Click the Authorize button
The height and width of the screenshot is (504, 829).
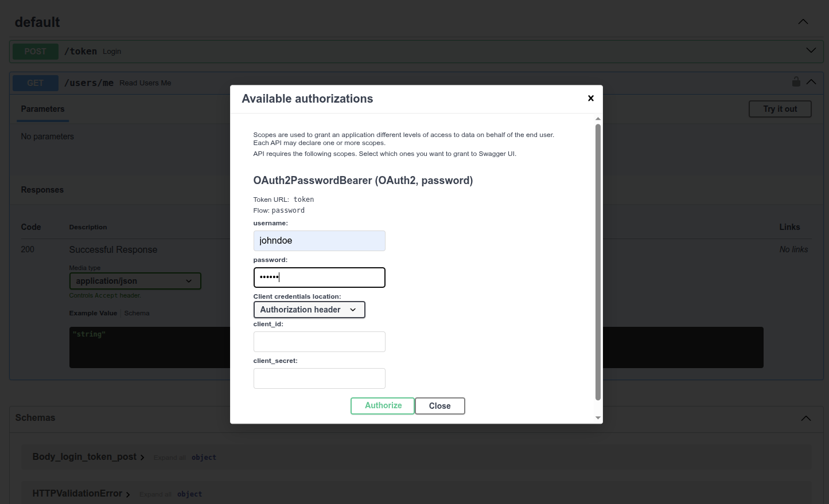(x=383, y=406)
